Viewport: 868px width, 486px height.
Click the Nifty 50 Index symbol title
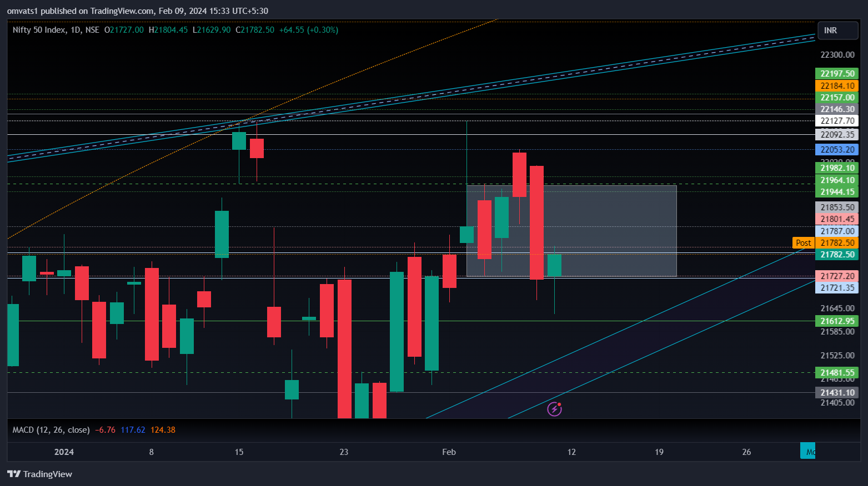pos(39,30)
